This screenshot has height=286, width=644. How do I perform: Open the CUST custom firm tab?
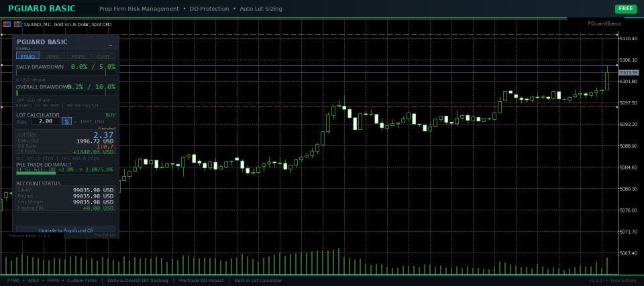[103, 56]
